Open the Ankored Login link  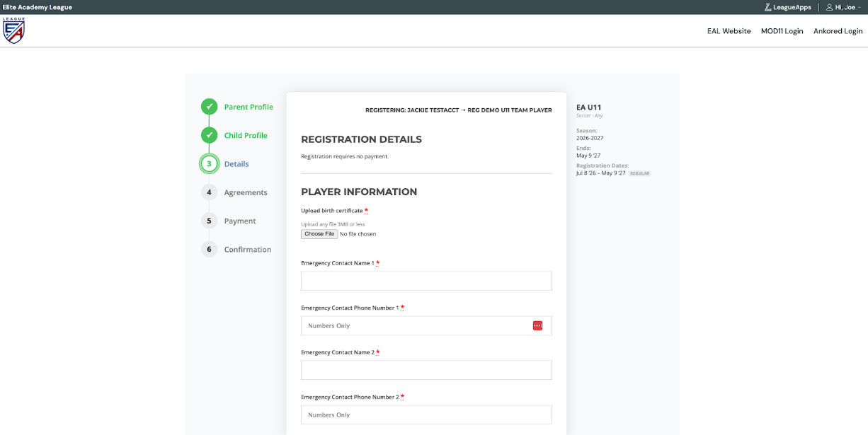coord(838,31)
